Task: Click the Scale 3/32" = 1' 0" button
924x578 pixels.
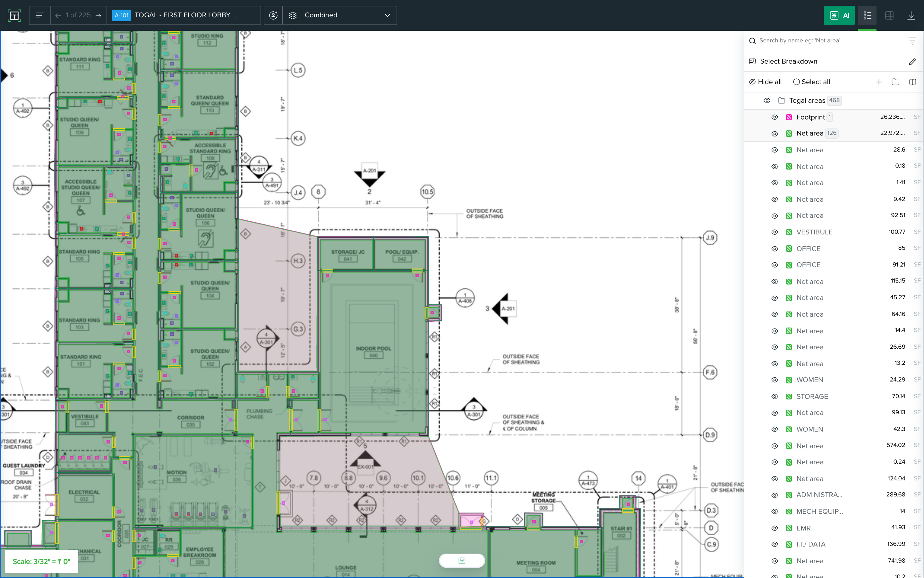Action: (x=41, y=561)
